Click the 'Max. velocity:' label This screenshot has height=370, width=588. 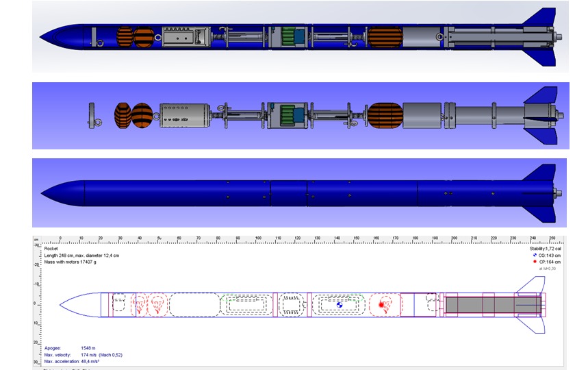coord(57,355)
